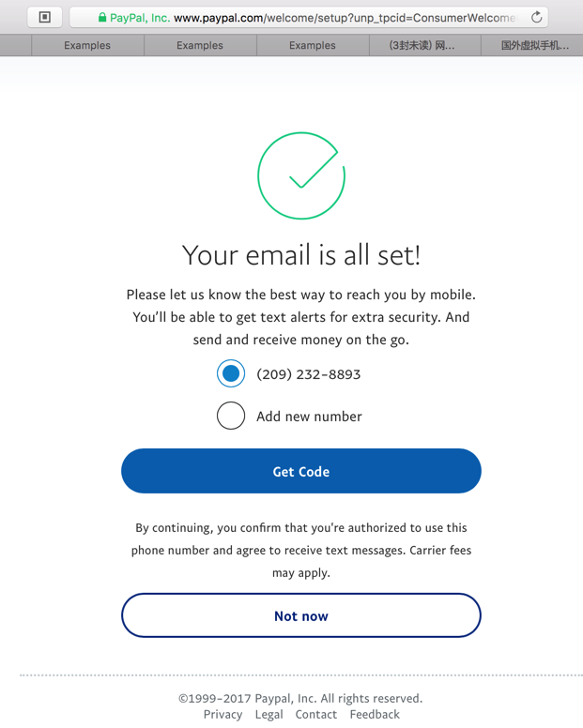Open the Feedback footer link
Image resolution: width=583 pixels, height=728 pixels.
(375, 715)
